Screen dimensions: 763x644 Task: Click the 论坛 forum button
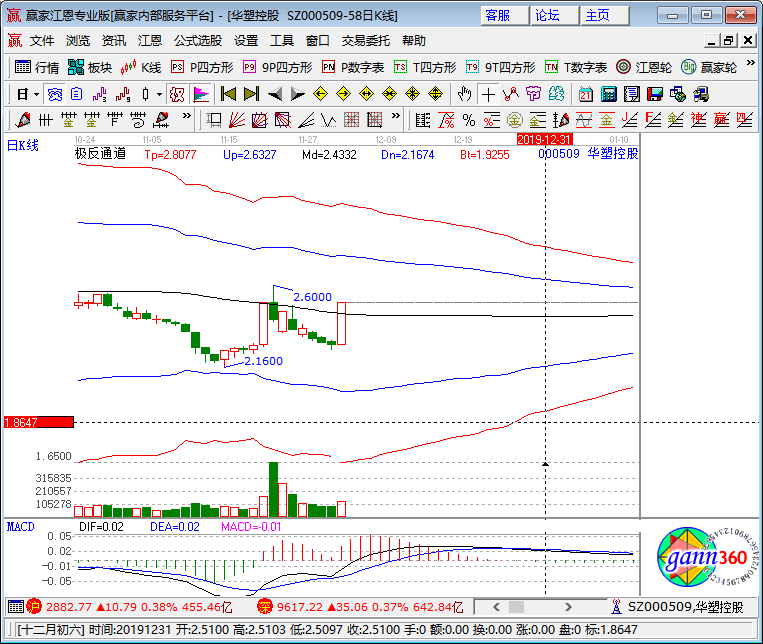pyautogui.click(x=554, y=16)
